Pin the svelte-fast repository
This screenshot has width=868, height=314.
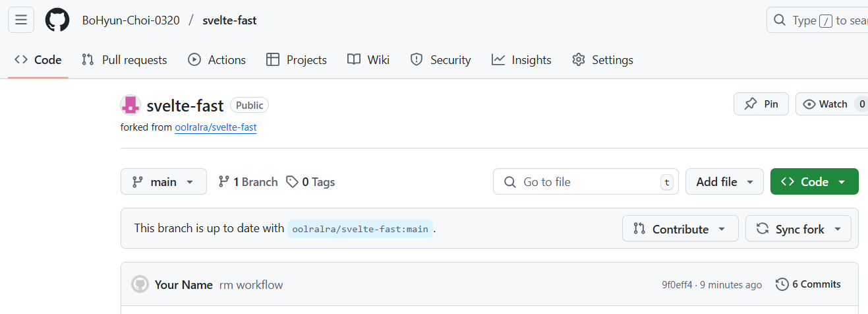tap(761, 104)
